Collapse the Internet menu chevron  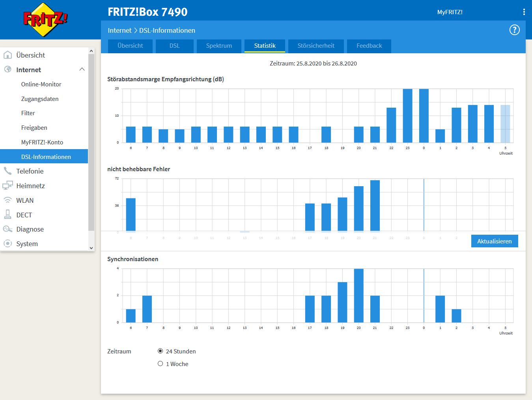coord(82,69)
